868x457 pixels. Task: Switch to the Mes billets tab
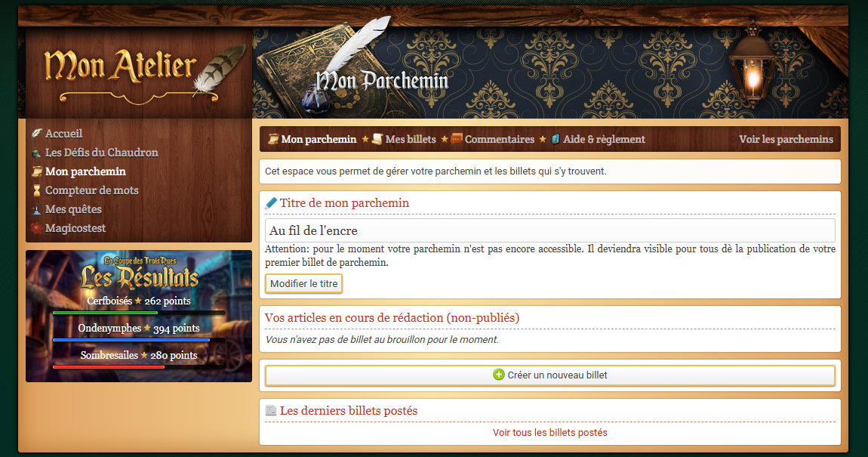(411, 139)
